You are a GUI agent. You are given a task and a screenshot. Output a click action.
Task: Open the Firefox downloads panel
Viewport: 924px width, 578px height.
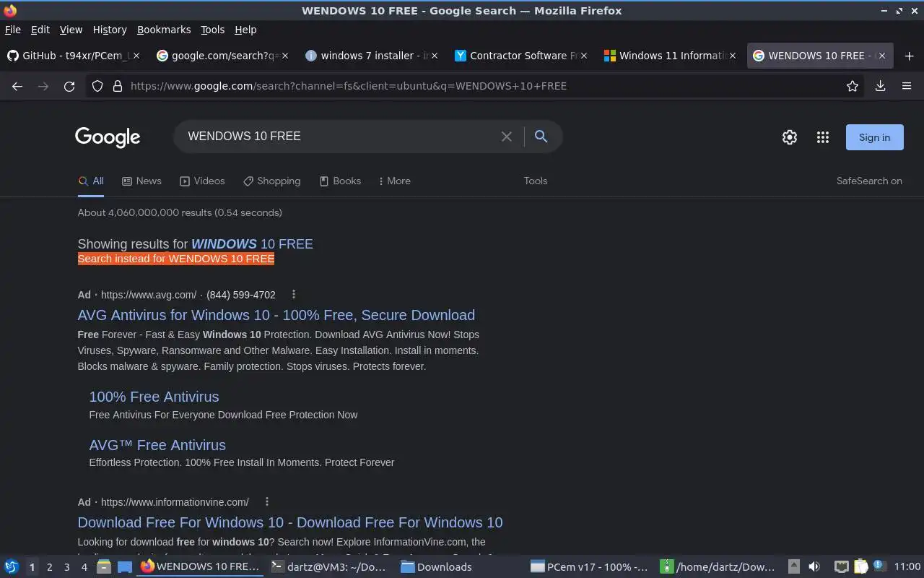click(x=881, y=86)
